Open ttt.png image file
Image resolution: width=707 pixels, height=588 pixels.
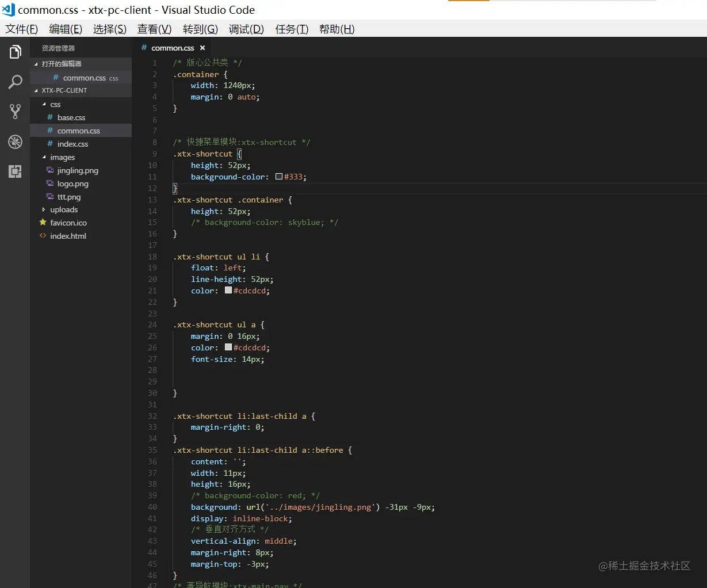[x=81, y=197]
